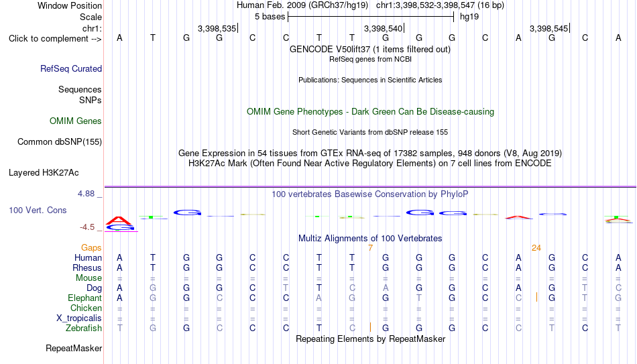Image resolution: width=637 pixels, height=364 pixels.
Task: Select the X_tropicalis species row label
Action: (79, 318)
